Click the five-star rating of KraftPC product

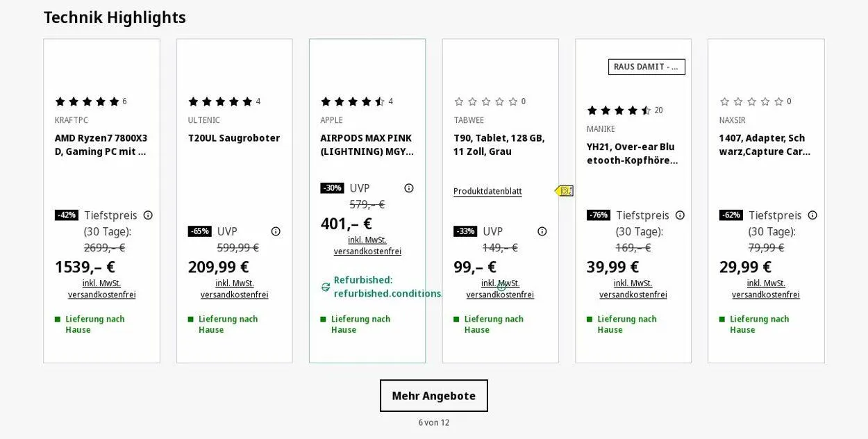(87, 101)
